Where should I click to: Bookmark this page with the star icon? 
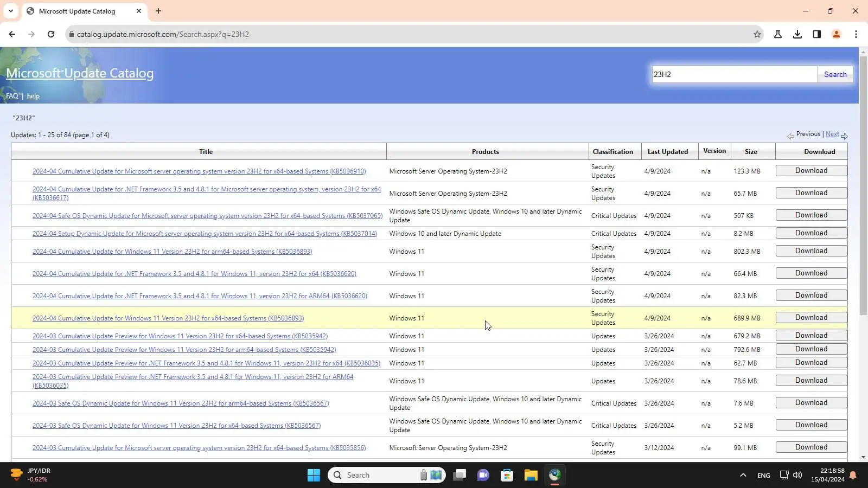(757, 34)
